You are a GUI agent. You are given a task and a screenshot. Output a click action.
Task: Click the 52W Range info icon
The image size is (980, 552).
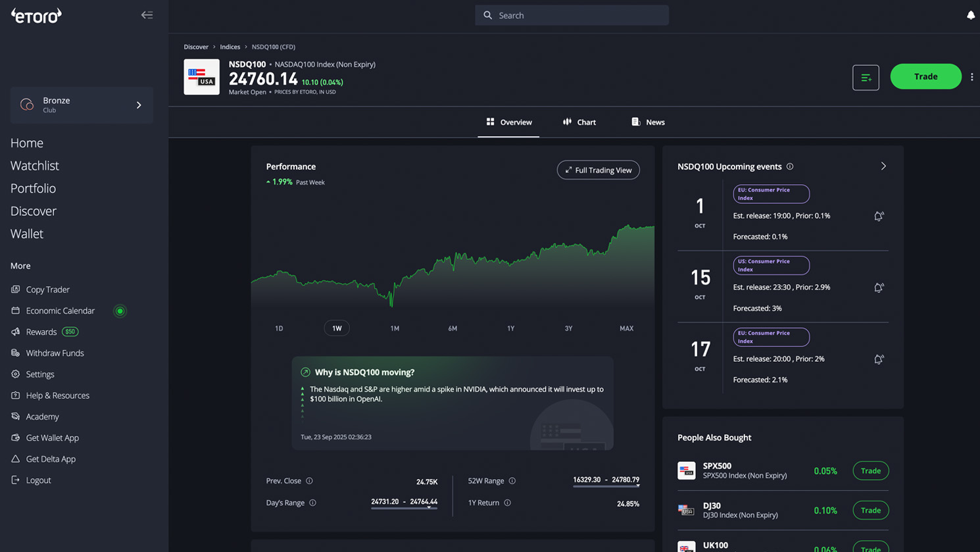point(512,481)
